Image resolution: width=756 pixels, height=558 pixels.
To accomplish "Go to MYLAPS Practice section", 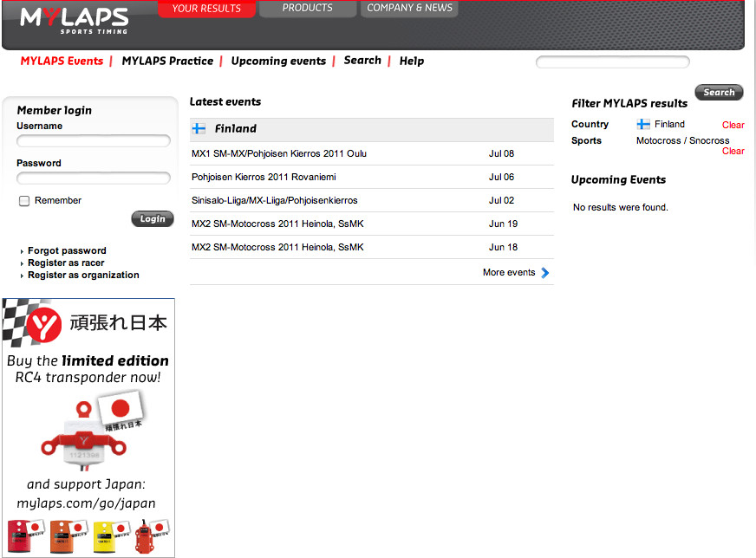I will (x=167, y=62).
